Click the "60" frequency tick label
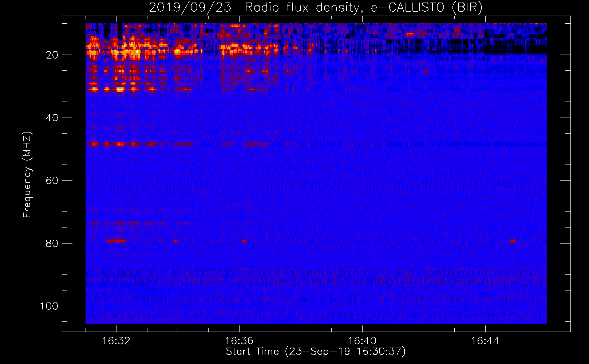Viewport: 589px width, 364px height. point(52,181)
